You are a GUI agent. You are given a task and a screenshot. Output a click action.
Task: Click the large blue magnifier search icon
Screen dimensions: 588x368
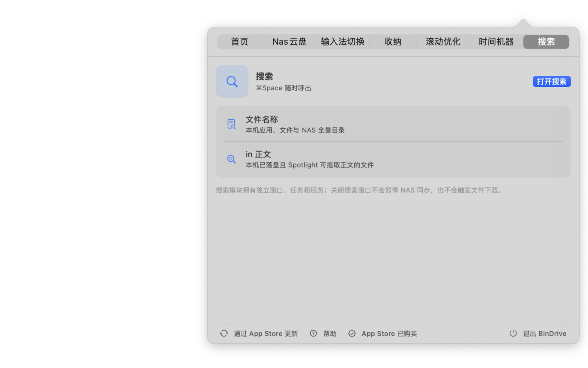pos(232,82)
